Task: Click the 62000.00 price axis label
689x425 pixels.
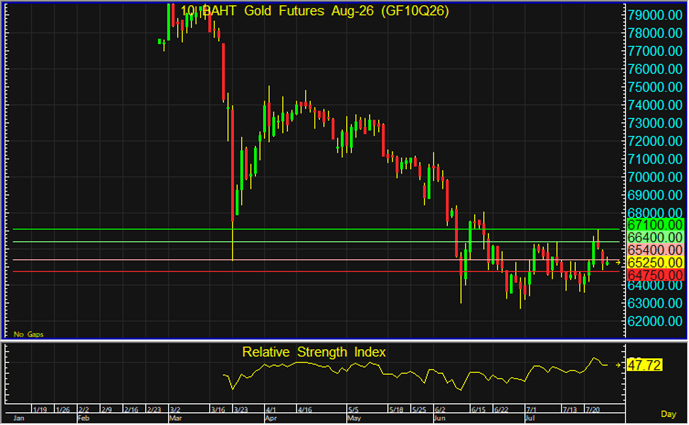Action: coord(655,321)
